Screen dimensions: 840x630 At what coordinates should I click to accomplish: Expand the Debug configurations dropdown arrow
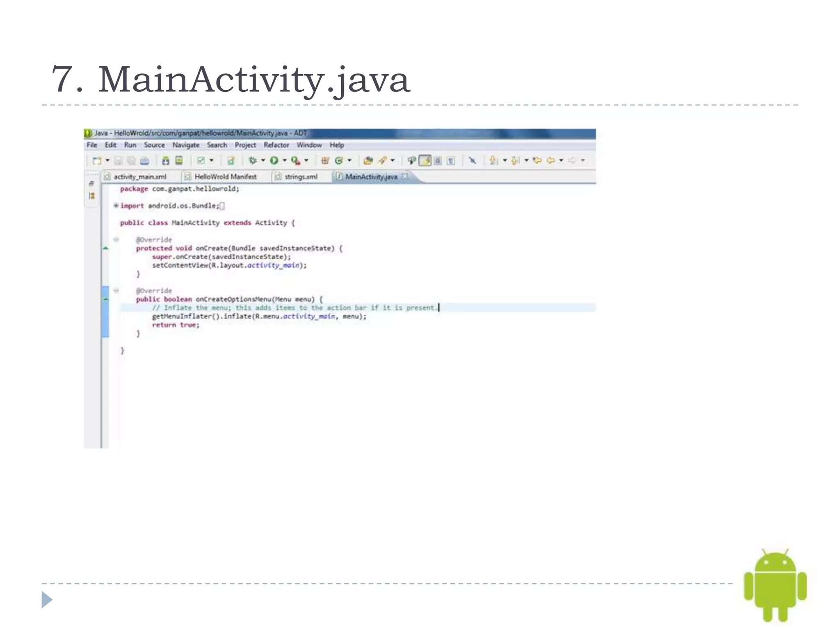click(263, 160)
